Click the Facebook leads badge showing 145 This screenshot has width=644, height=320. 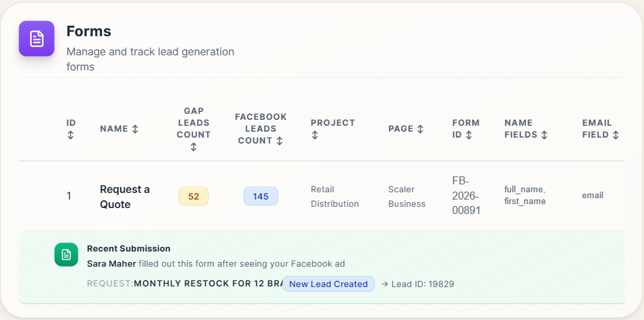pos(260,196)
